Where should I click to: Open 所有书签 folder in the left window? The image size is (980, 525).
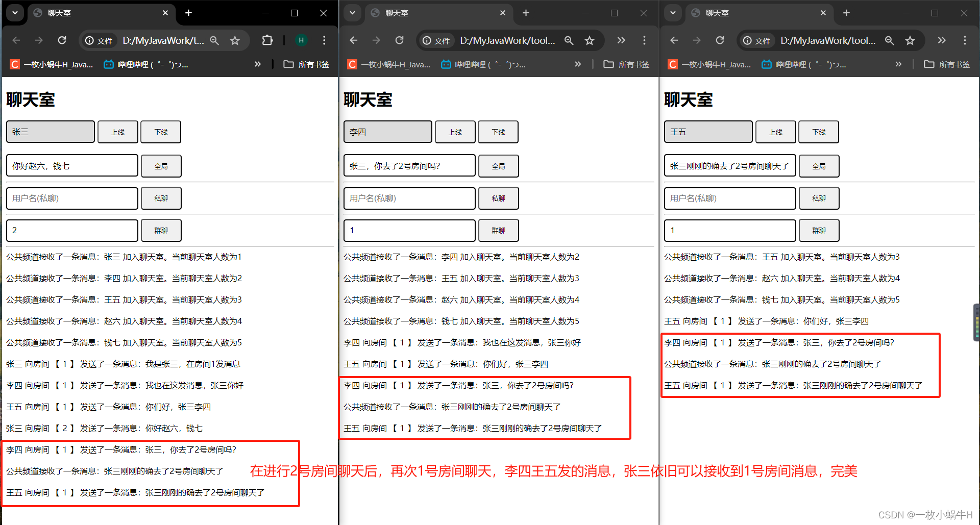point(307,64)
